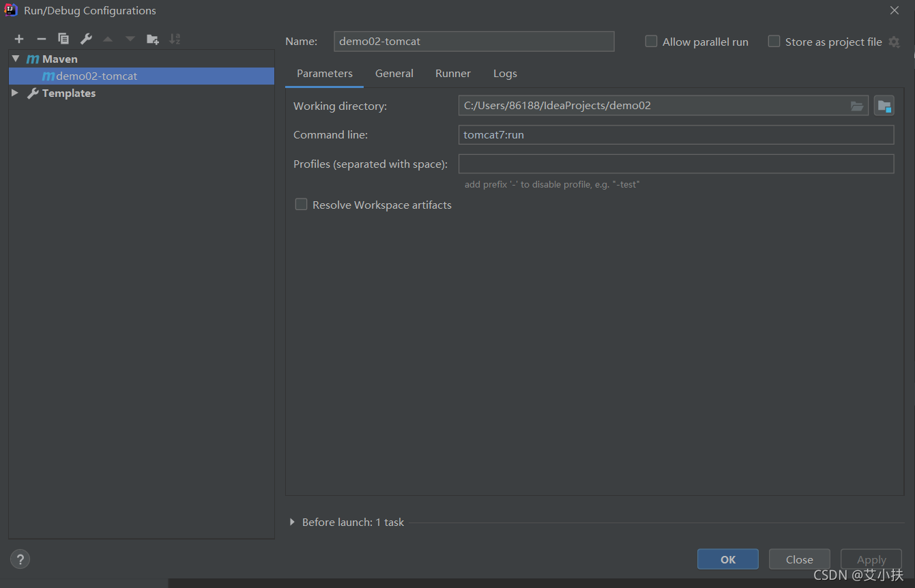This screenshot has width=915, height=588.
Task: Collapse the Maven tree node
Action: 16,59
